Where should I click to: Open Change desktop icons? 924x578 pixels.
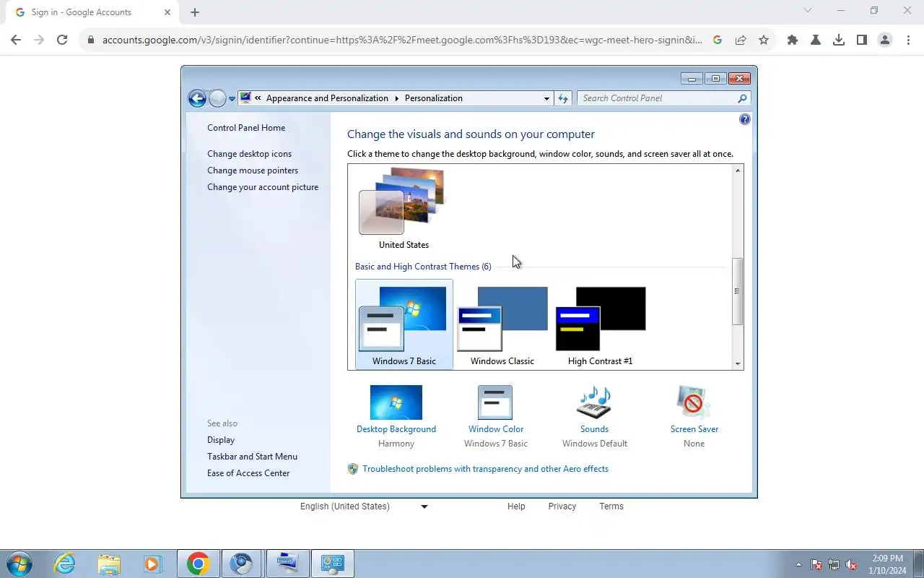tap(249, 154)
